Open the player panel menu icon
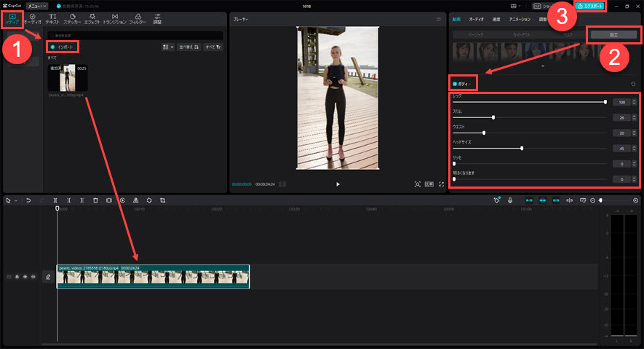 pos(439,20)
